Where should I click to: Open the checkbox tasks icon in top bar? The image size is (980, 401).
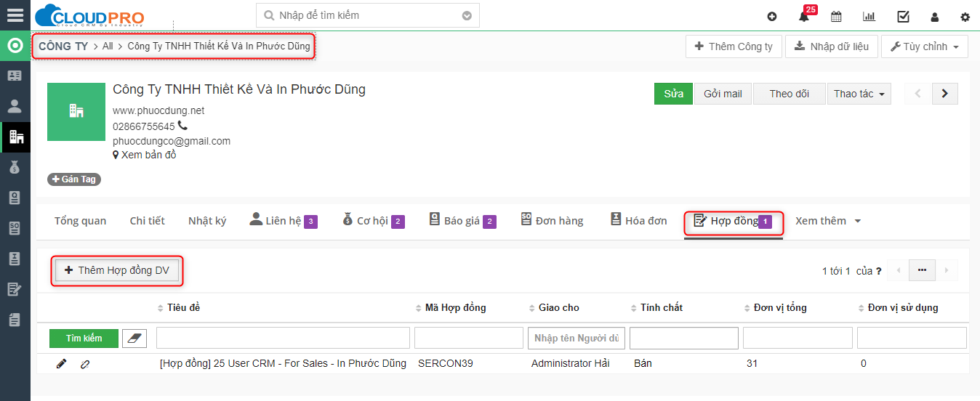pyautogui.click(x=903, y=17)
